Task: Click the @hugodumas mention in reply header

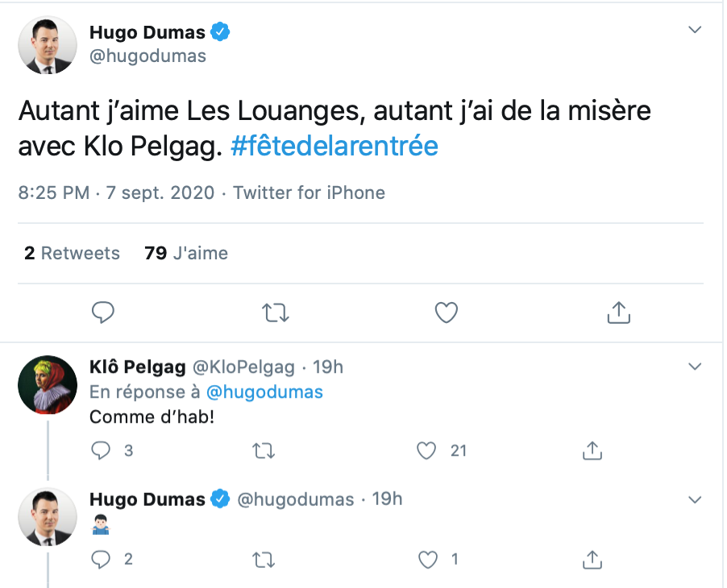Action: [x=264, y=392]
